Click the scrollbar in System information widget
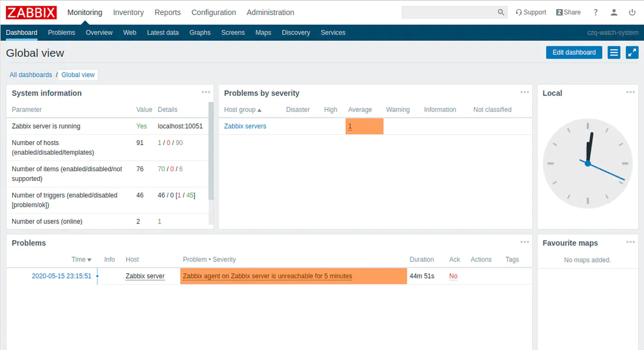 (211, 150)
